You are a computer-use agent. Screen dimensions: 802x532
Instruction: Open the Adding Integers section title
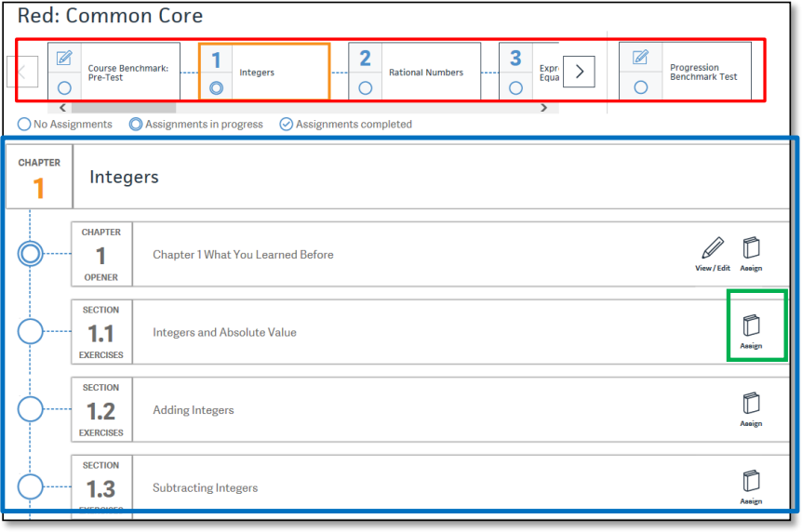pyautogui.click(x=194, y=410)
